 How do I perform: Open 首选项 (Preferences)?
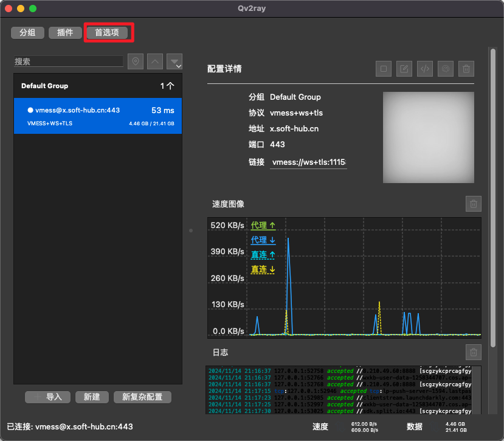[x=107, y=32]
